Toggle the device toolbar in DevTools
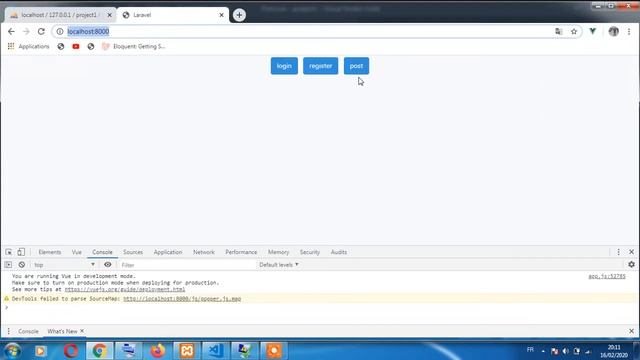 click(21, 252)
